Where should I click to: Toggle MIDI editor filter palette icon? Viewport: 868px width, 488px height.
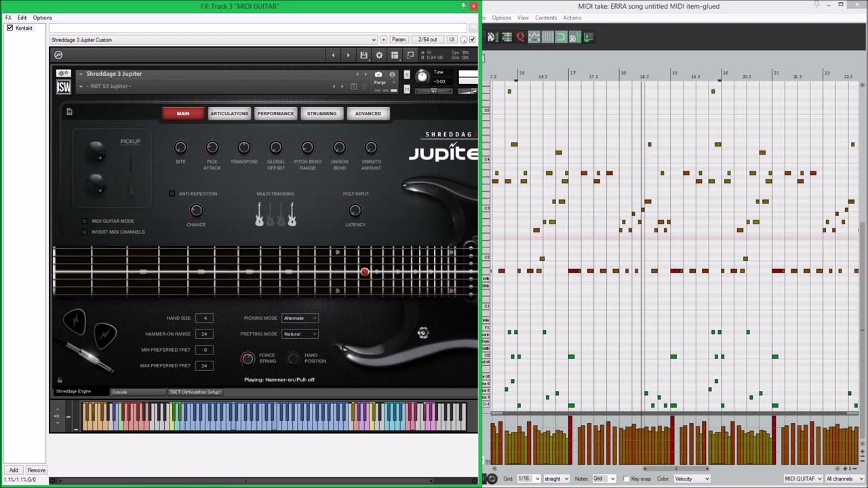pos(492,37)
